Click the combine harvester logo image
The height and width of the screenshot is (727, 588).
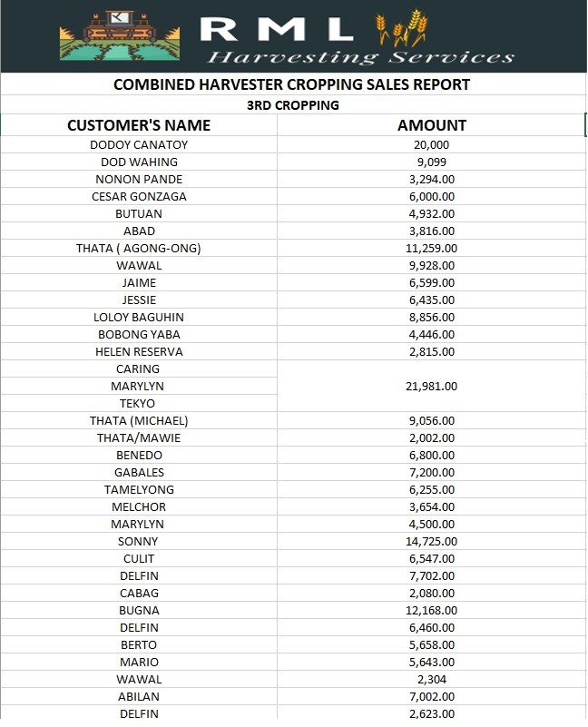[x=121, y=36]
